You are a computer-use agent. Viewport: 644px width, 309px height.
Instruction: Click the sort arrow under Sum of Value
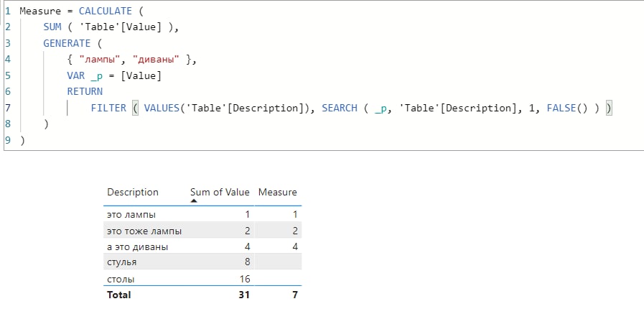[195, 201]
